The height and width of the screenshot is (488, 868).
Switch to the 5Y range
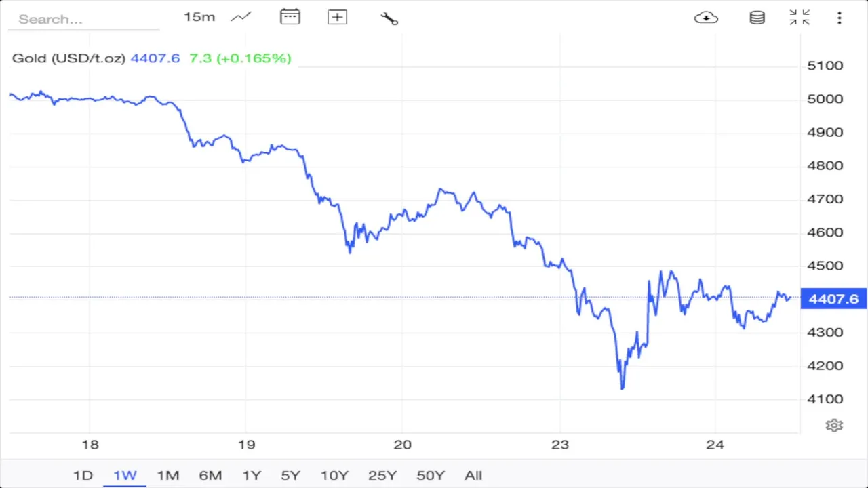click(290, 475)
